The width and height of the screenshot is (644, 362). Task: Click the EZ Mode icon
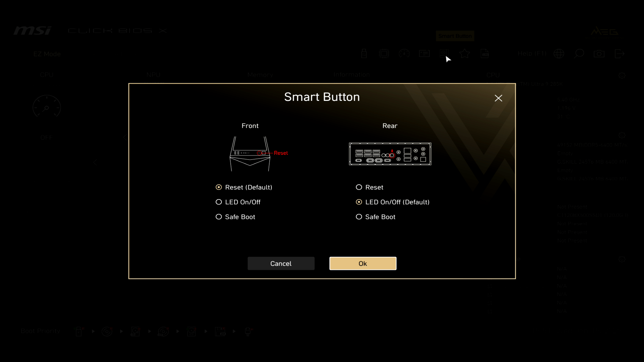[47, 54]
